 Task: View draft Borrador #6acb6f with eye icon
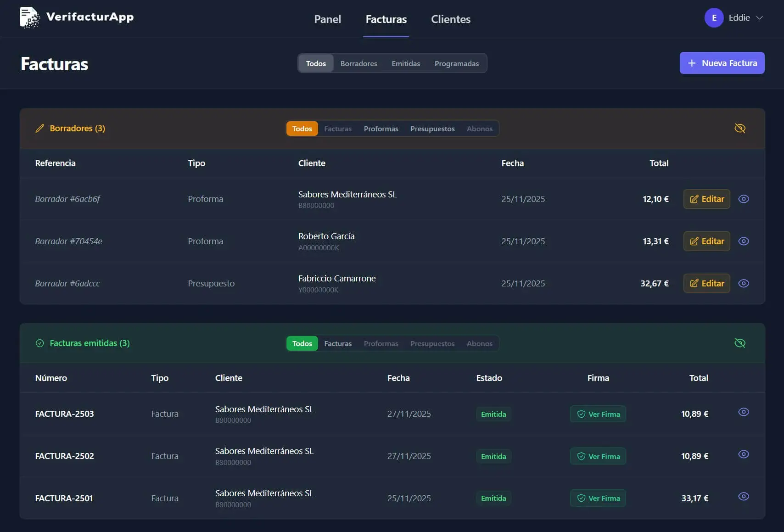pos(744,199)
